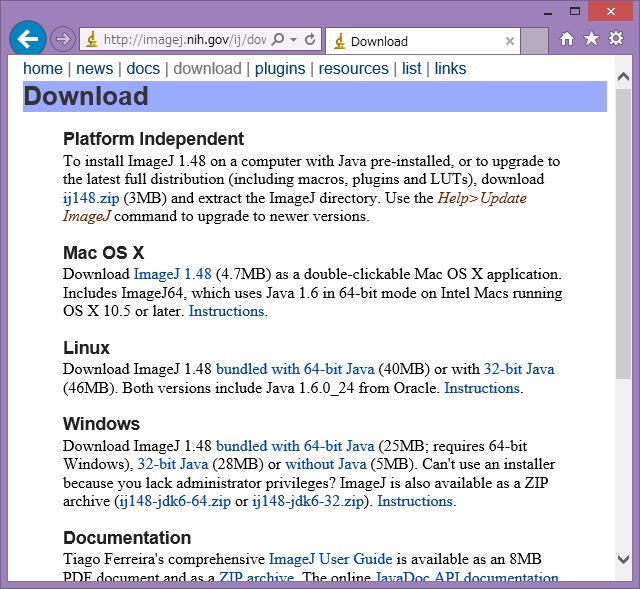Click the Windows section heading
Screen dimensions: 640x589
click(101, 424)
